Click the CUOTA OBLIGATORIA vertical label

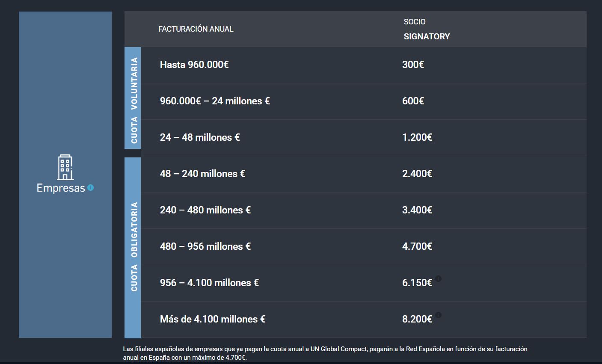(134, 246)
